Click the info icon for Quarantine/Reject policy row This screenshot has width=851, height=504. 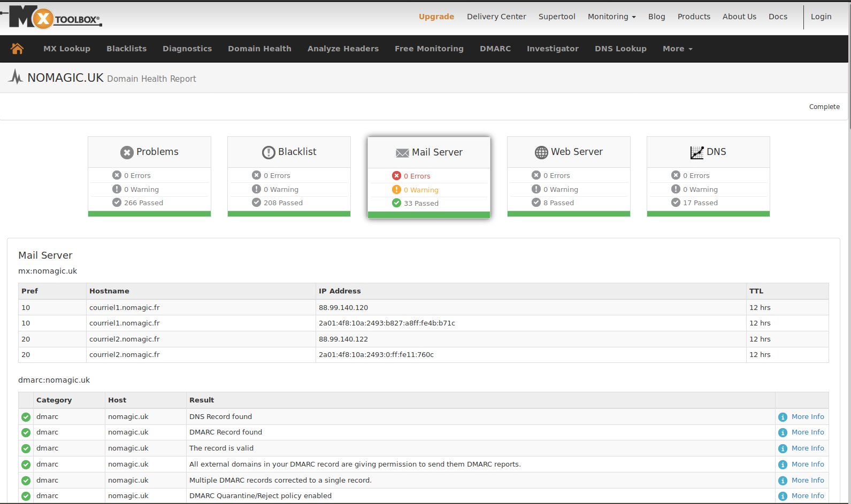click(x=783, y=496)
